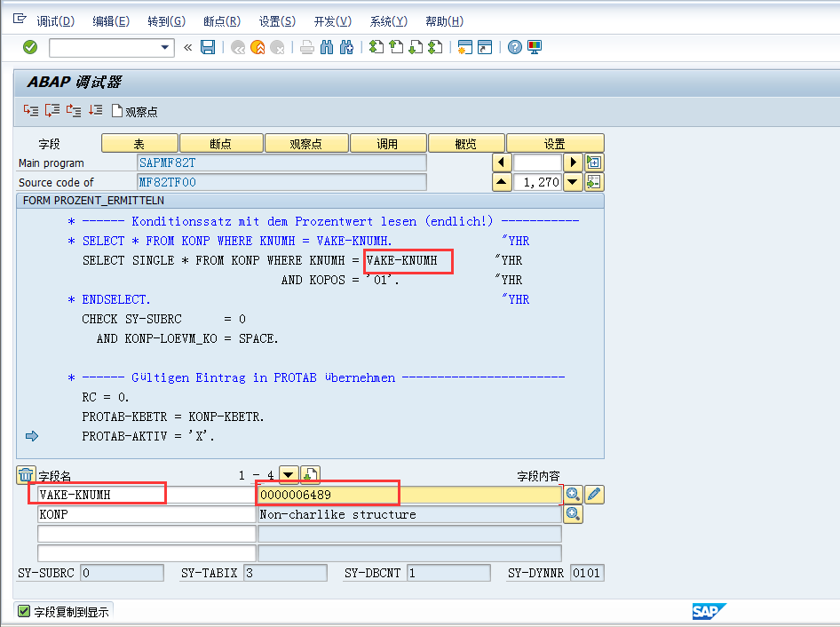Click the print icon in the toolbar
This screenshot has height=627, width=840.
coord(306,49)
